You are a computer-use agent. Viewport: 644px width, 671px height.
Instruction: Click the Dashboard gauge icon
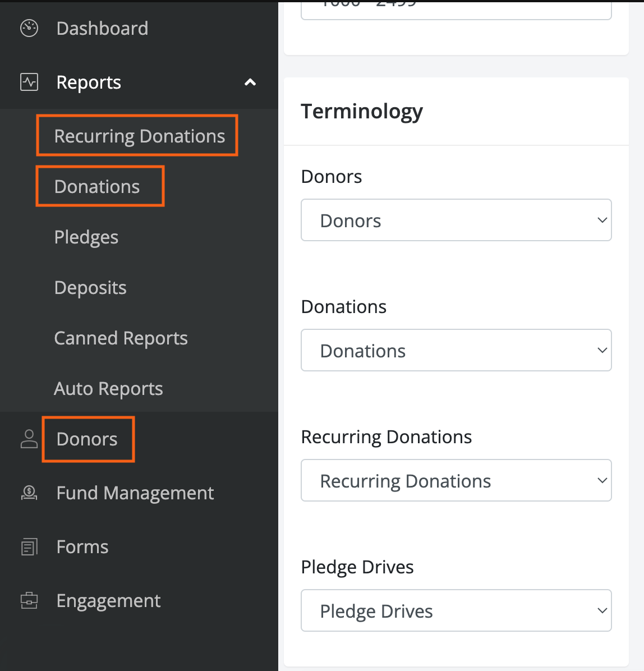29,28
